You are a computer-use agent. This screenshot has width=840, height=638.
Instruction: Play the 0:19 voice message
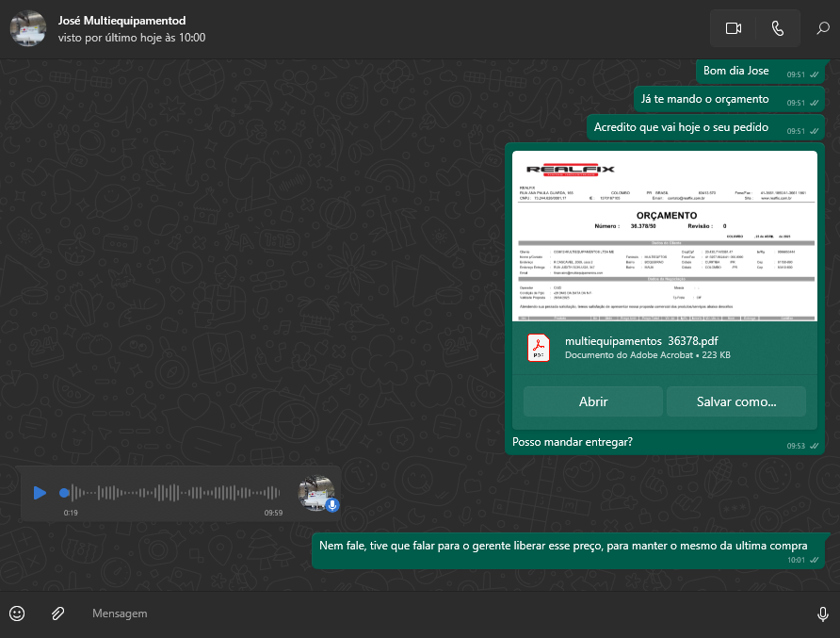click(40, 493)
